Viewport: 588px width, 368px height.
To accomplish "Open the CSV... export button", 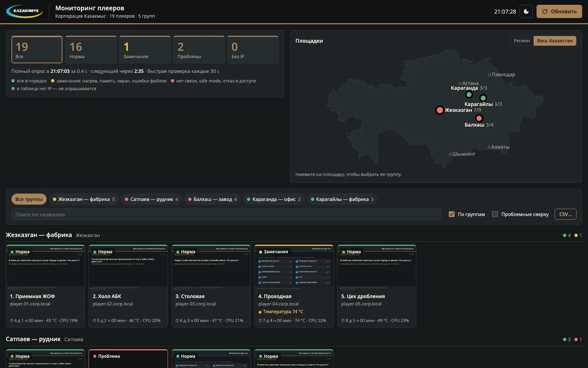I will (565, 214).
